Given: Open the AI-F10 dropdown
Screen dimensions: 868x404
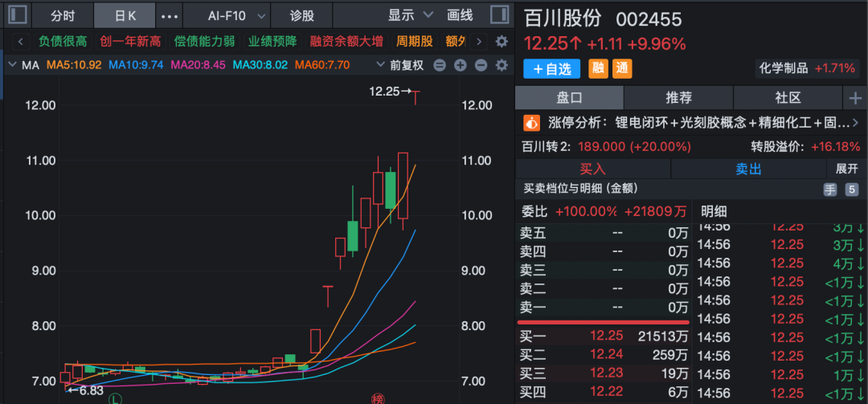Looking at the screenshot, I should [x=235, y=15].
